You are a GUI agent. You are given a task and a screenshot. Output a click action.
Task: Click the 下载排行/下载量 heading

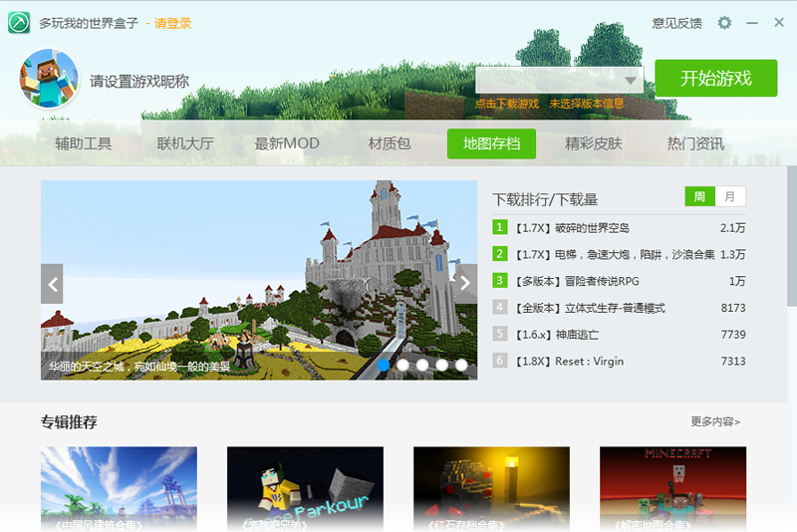pyautogui.click(x=545, y=199)
